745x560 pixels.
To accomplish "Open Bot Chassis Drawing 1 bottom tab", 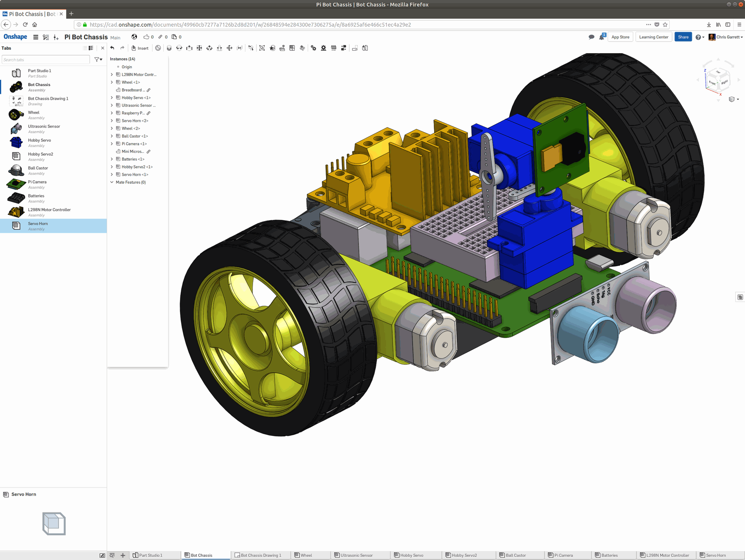I will point(260,555).
